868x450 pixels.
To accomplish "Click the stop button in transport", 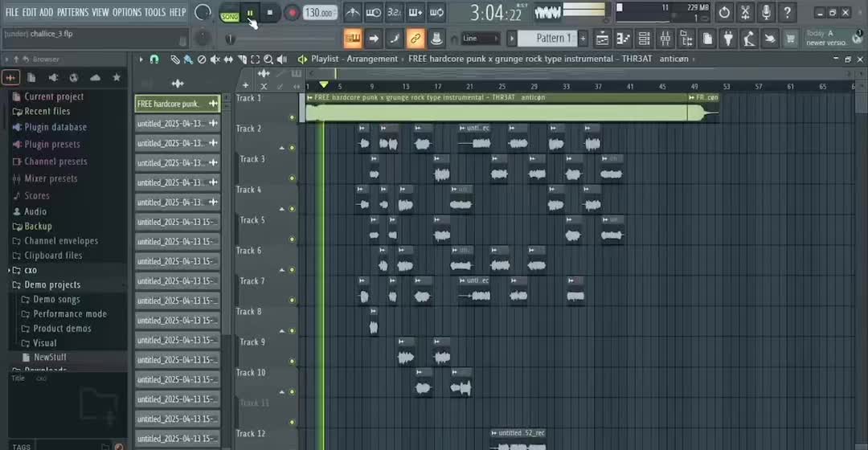I will tap(269, 13).
